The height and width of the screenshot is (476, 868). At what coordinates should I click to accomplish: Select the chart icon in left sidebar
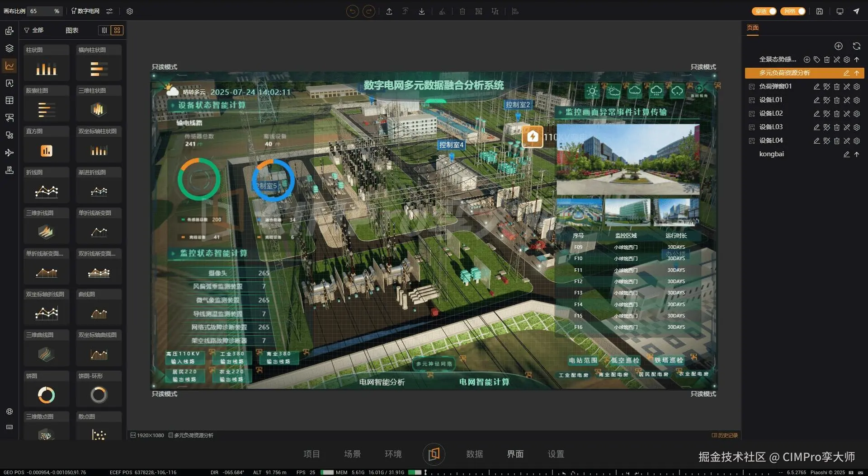coord(9,66)
